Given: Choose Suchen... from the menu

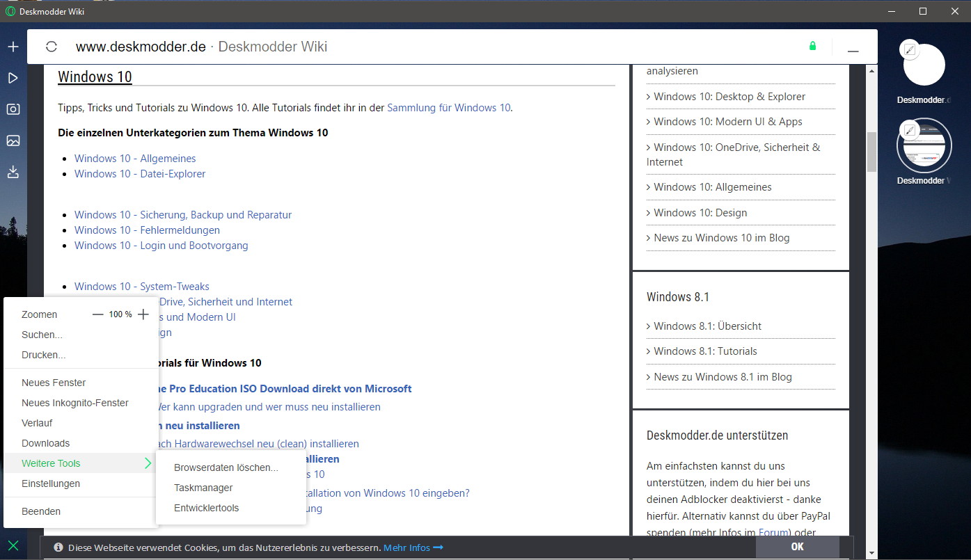Looking at the screenshot, I should (x=42, y=335).
